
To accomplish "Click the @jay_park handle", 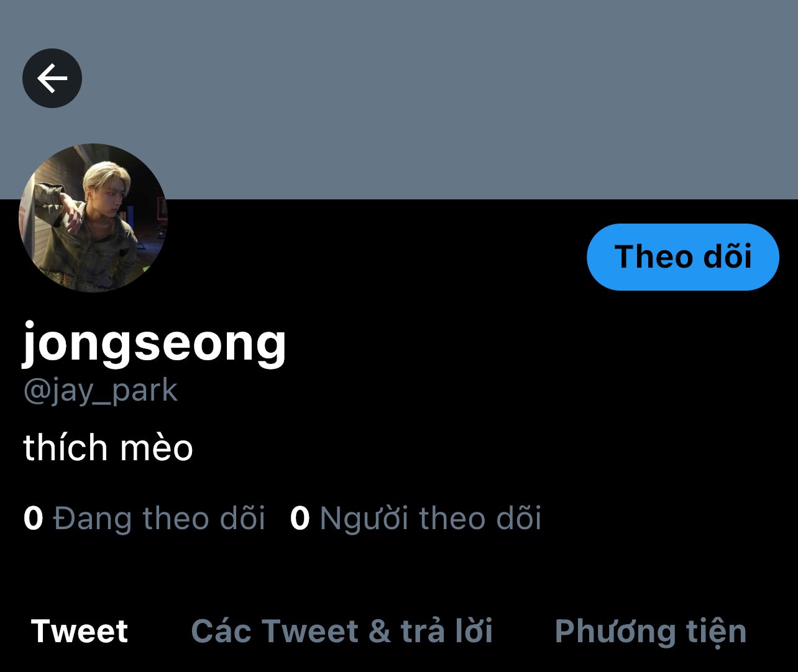I will click(x=101, y=391).
